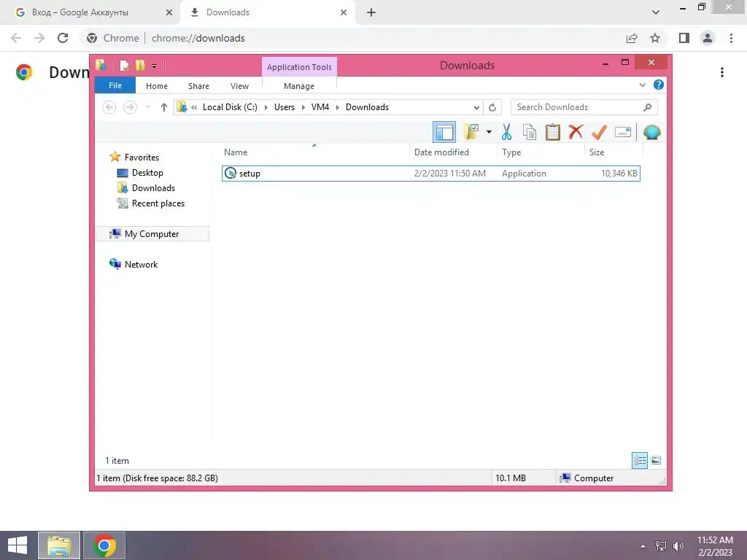The width and height of the screenshot is (747, 560).
Task: Select Favorites in the navigation pane
Action: coord(142,157)
